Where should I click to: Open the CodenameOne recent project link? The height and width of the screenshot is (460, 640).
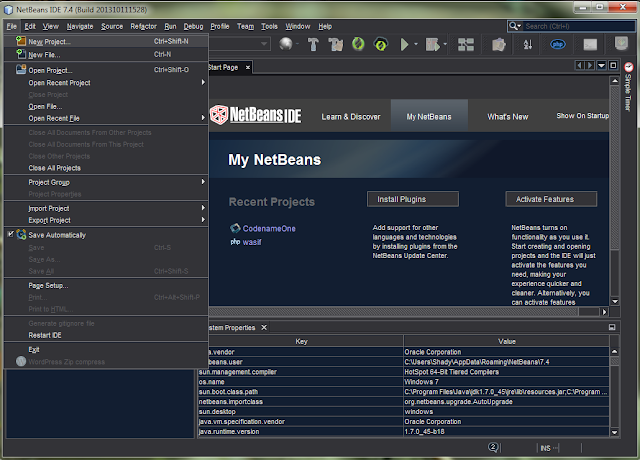(269, 229)
